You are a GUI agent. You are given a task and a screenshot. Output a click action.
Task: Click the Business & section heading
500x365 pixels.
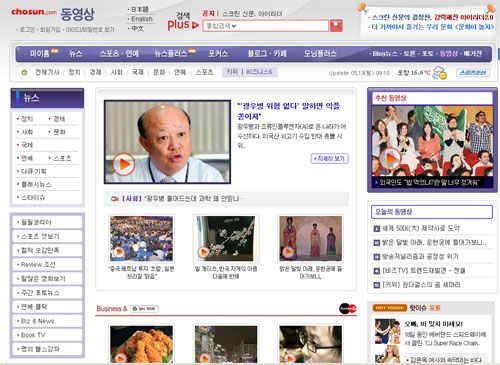click(112, 309)
